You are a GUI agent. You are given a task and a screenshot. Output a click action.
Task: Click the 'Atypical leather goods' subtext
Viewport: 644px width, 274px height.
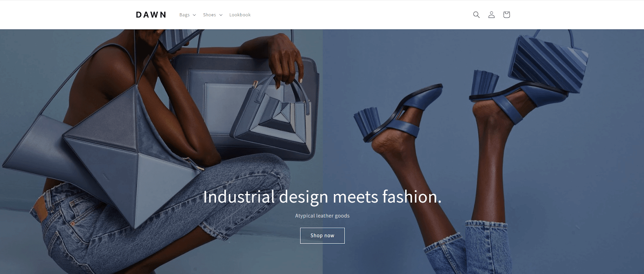click(322, 216)
